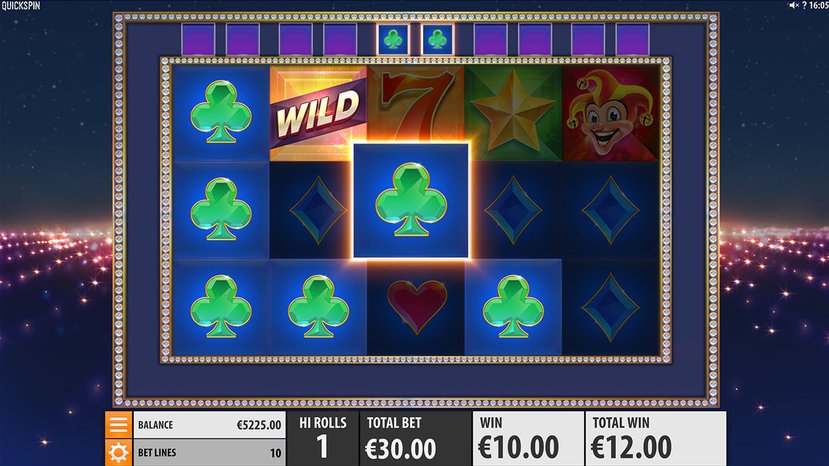Select the joker jester symbol
Image resolution: width=829 pixels, height=466 pixels.
pos(610,113)
